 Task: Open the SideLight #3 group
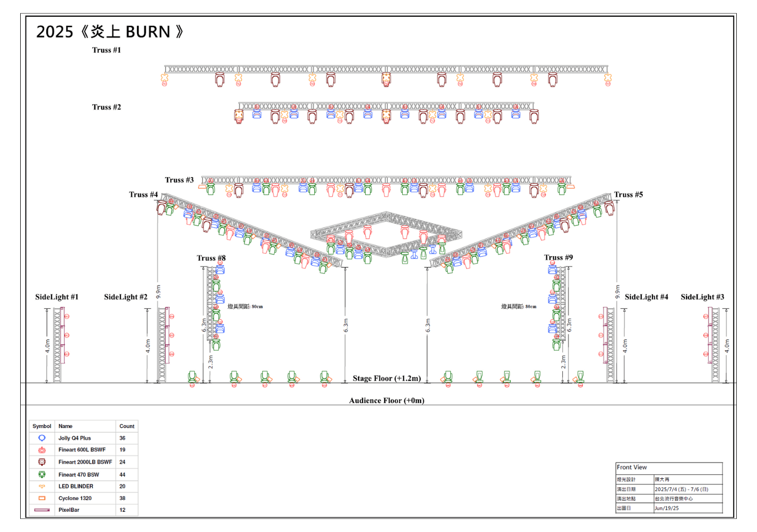(x=702, y=297)
